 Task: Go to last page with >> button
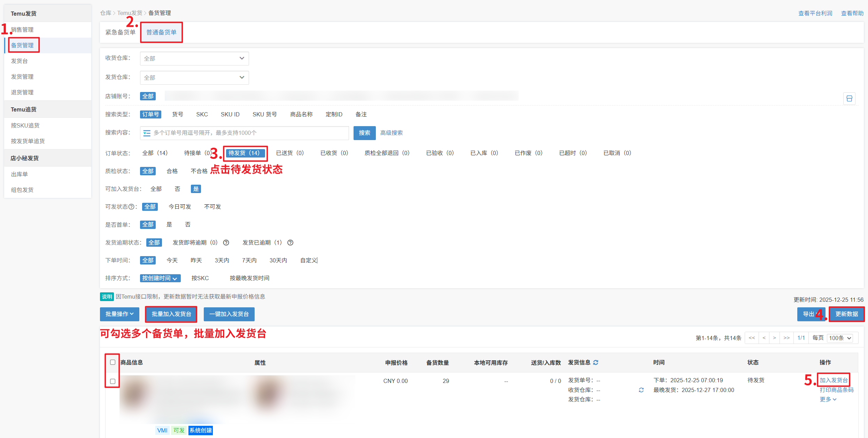point(786,338)
